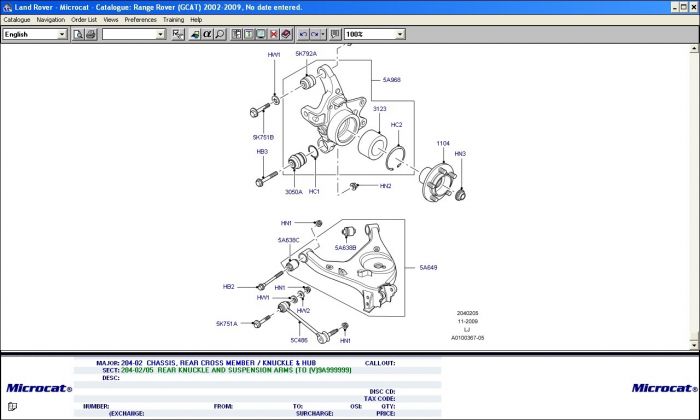
Task: Click the redo forward arrow icon
Action: tap(315, 34)
